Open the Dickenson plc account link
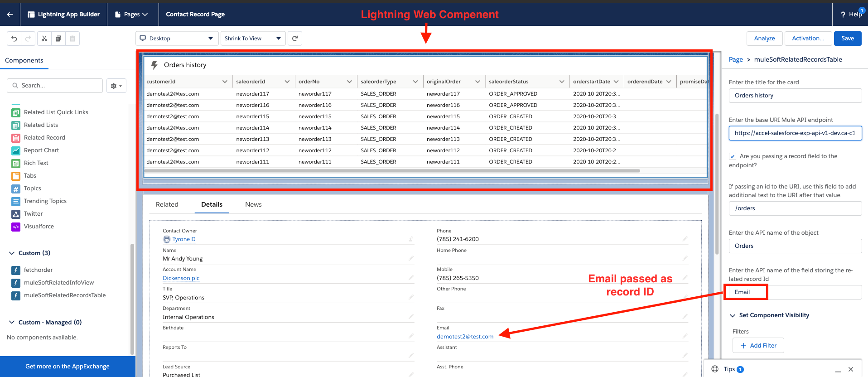 click(181, 278)
